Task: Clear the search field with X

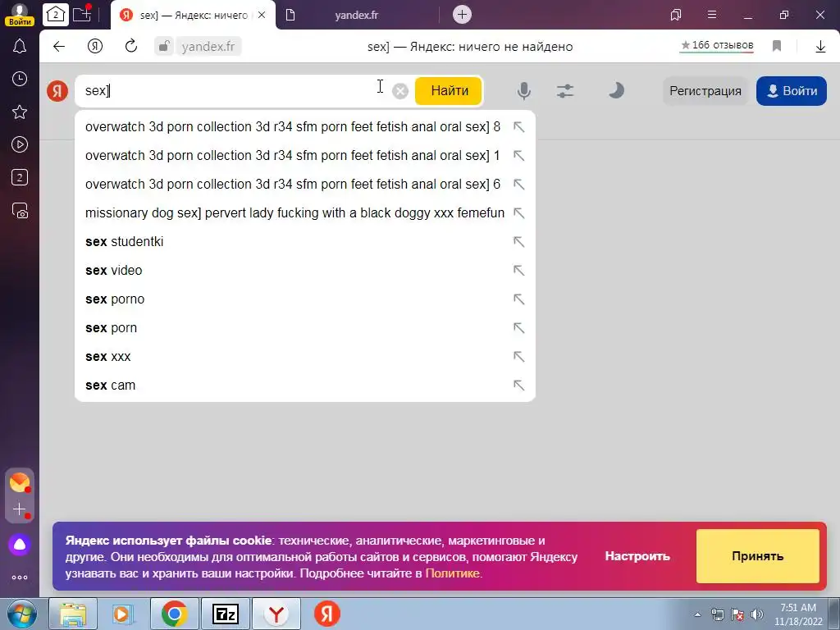Action: [x=400, y=91]
